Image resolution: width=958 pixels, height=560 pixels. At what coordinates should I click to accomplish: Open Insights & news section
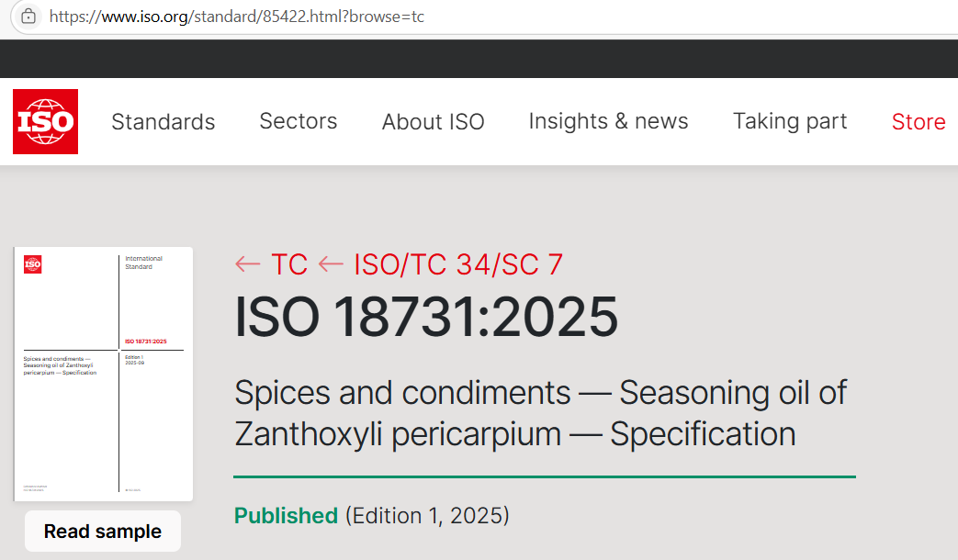click(608, 121)
